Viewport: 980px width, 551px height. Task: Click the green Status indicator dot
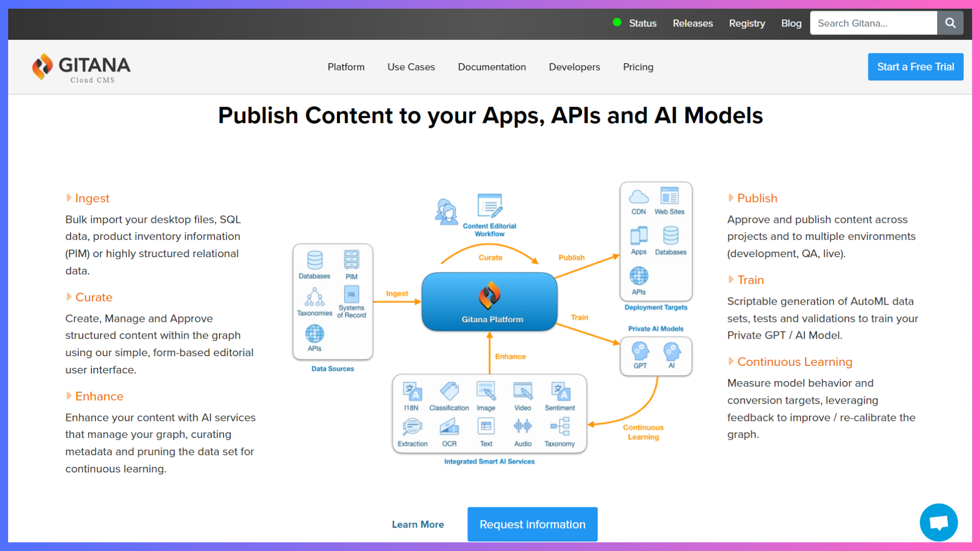pyautogui.click(x=617, y=22)
